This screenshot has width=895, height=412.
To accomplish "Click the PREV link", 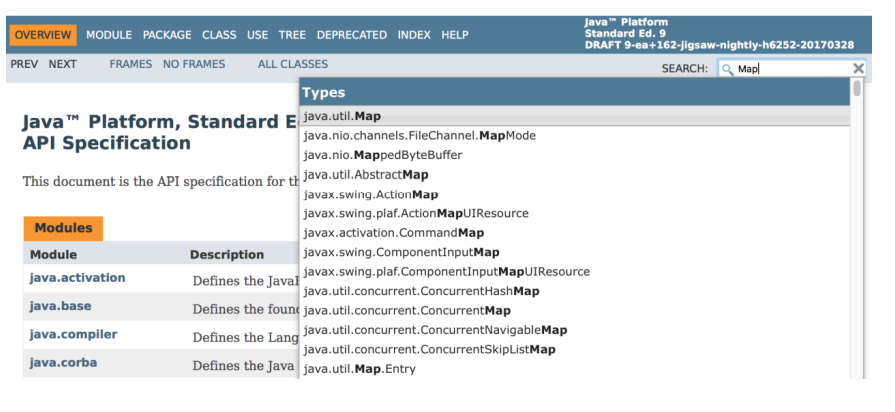I will (x=24, y=64).
